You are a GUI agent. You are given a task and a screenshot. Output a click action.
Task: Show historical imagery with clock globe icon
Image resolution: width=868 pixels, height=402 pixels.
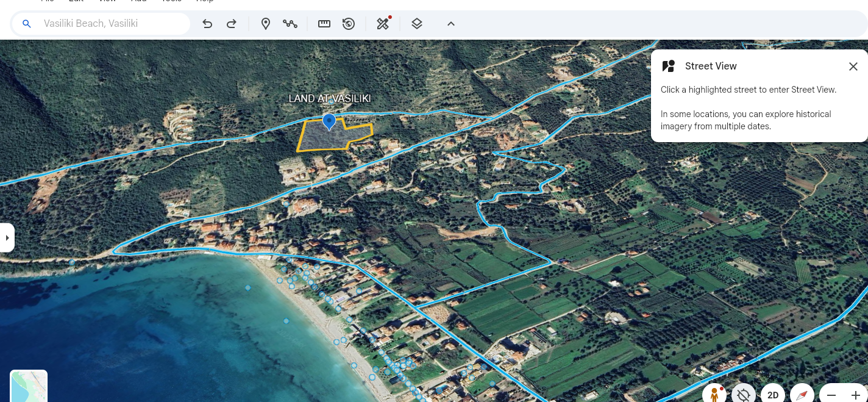(x=349, y=24)
